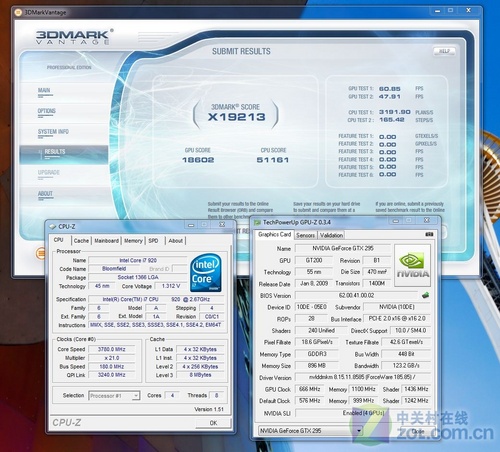The image size is (500, 452).
Task: Click the 3DMark Vantage title bar icon
Action: [18, 12]
